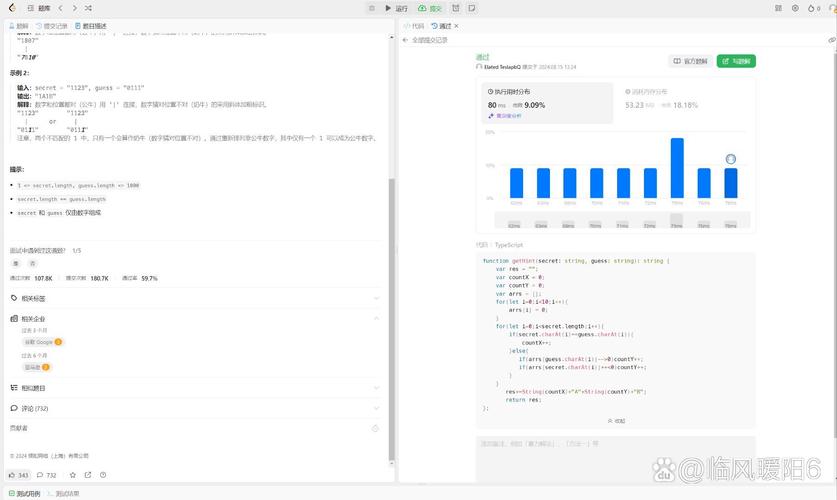Image resolution: width=837 pixels, height=500 pixels.
Task: Click the avatar marker above last chart bar
Action: pyautogui.click(x=731, y=159)
